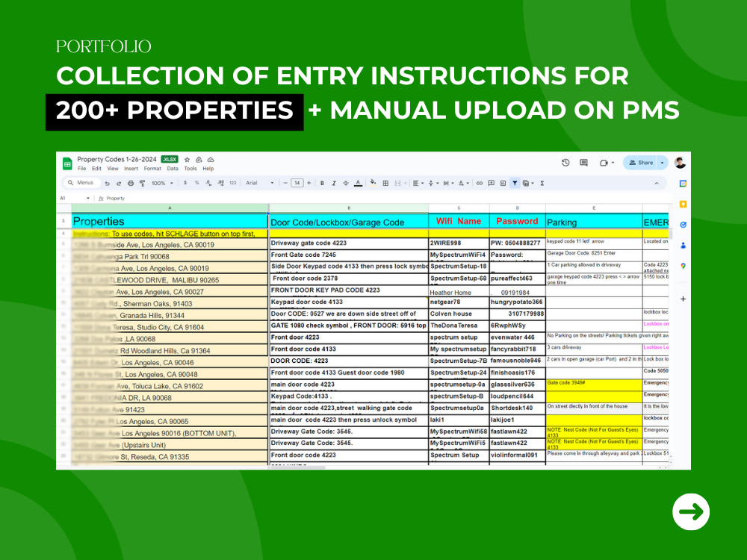Open Google Maps side panel icon
747x560 pixels.
tap(684, 266)
